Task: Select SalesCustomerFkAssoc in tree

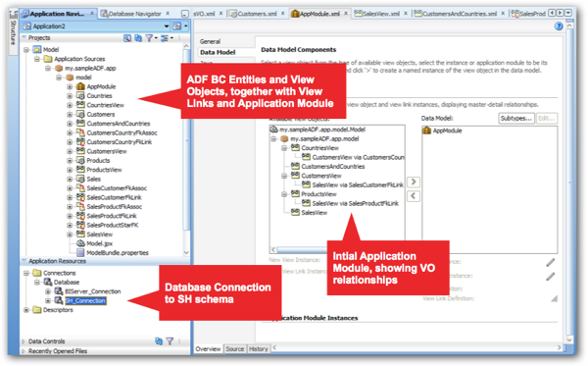Action: coord(117,188)
